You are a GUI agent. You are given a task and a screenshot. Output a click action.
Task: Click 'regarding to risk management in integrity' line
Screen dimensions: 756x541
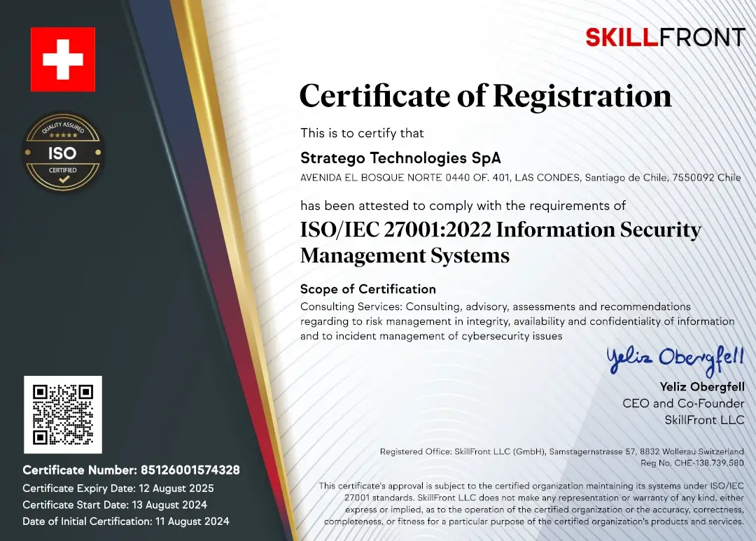click(517, 321)
